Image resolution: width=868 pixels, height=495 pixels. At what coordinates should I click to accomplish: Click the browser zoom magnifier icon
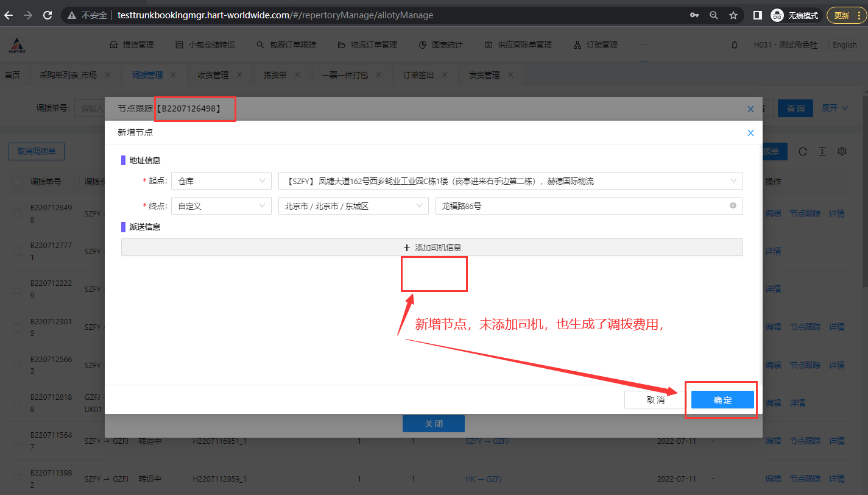(x=714, y=15)
